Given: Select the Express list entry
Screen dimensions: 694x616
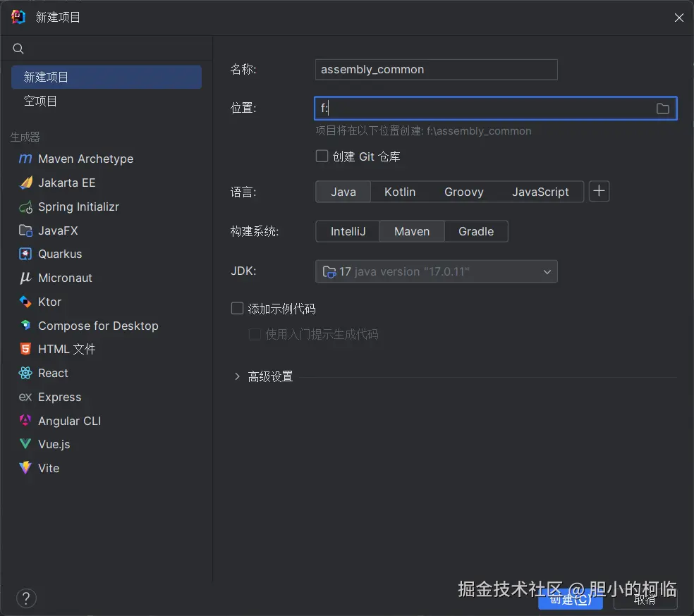Looking at the screenshot, I should click(x=106, y=397).
